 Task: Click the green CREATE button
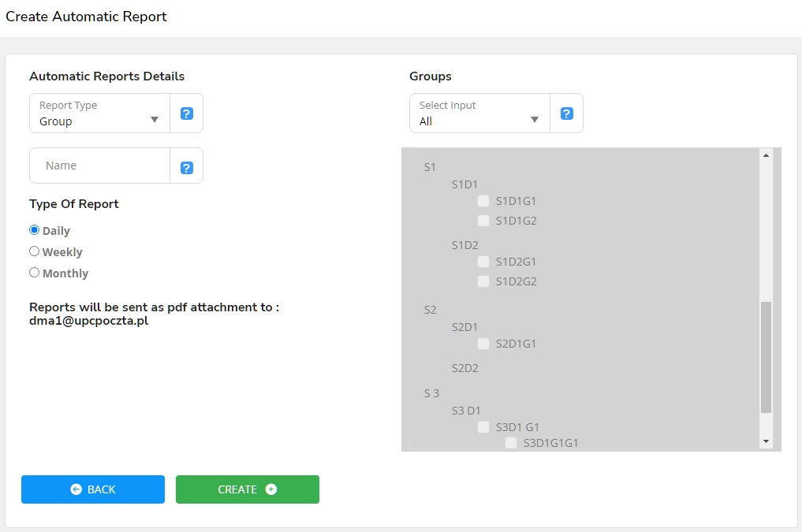[248, 489]
